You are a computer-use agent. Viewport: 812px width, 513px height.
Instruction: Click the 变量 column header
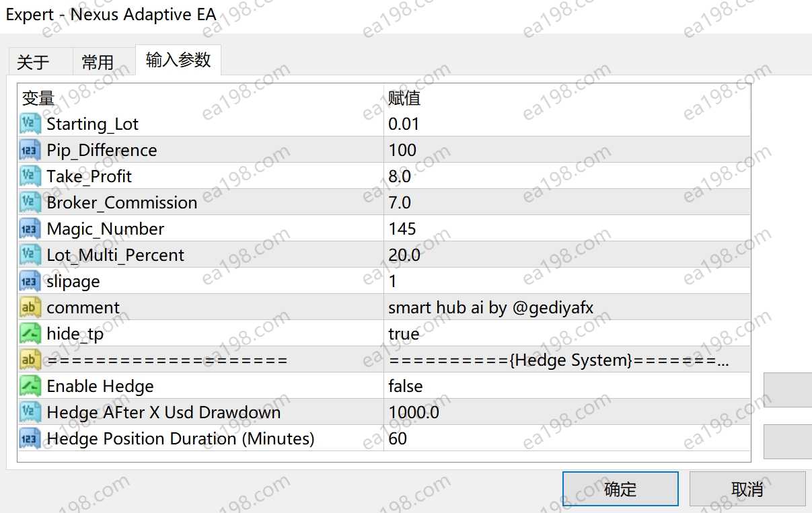38,98
